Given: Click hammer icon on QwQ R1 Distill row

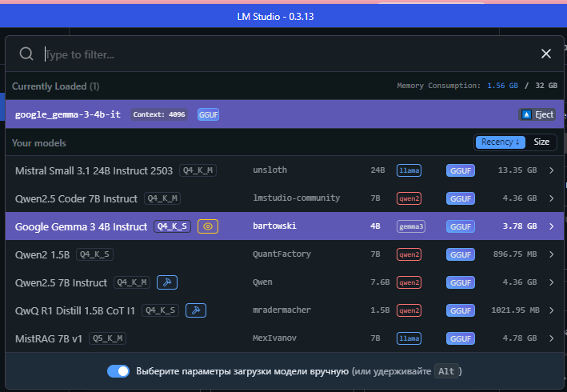Looking at the screenshot, I should (x=196, y=310).
